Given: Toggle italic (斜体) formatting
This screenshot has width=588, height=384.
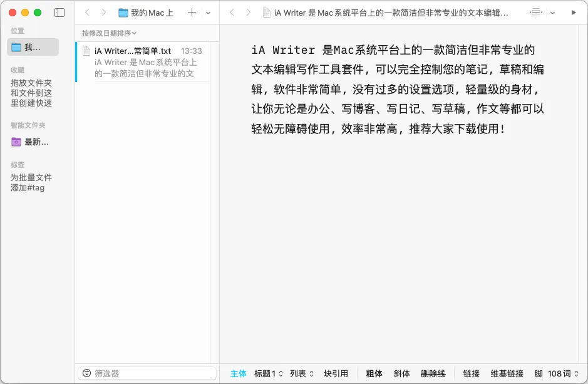Looking at the screenshot, I should click(401, 373).
